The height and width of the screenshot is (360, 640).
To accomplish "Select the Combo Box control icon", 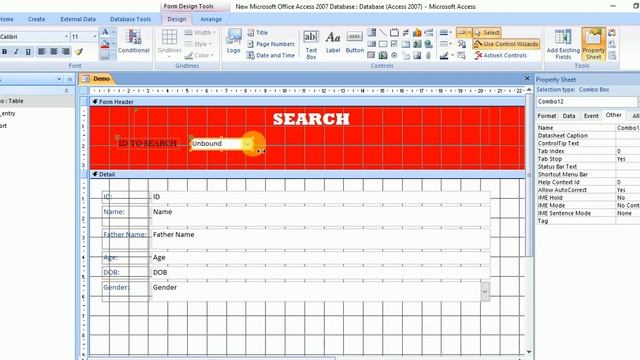I will click(372, 33).
